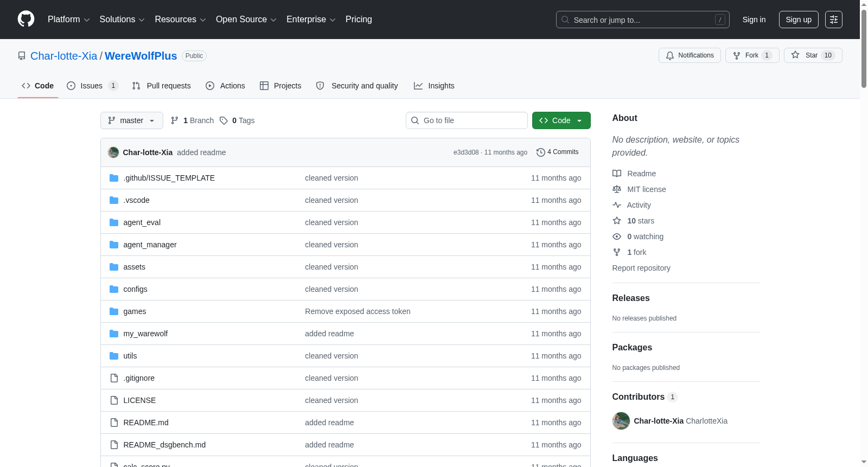The width and height of the screenshot is (868, 467).
Task: Click folder icon for configs
Action: pyautogui.click(x=114, y=289)
